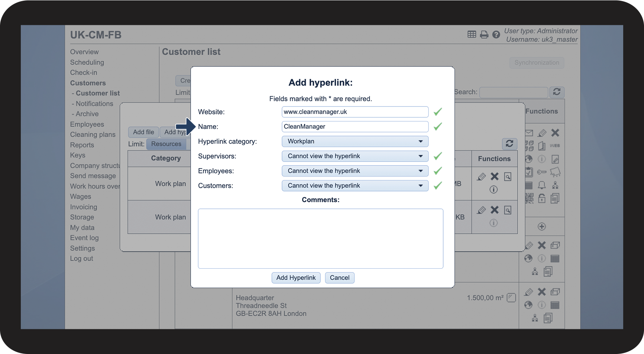Viewport: 644px width, 354px height.
Task: Click the key icon in customer Functions
Action: [x=542, y=172]
